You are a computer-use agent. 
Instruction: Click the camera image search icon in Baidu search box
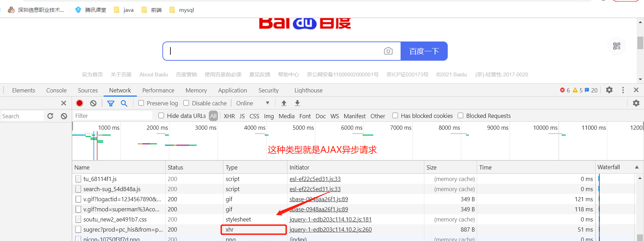point(388,51)
